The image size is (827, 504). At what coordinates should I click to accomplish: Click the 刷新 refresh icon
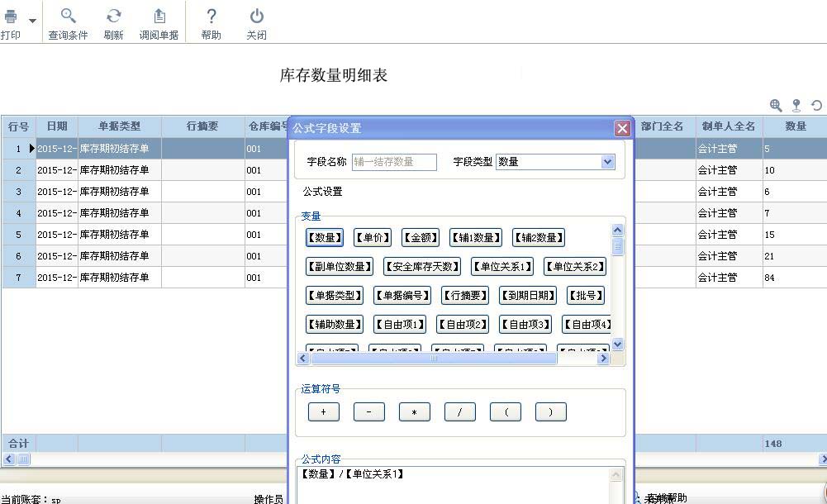tap(114, 17)
